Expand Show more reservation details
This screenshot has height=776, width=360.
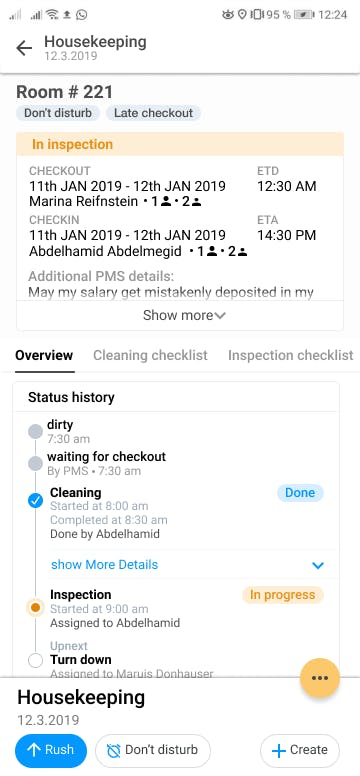pos(180,315)
